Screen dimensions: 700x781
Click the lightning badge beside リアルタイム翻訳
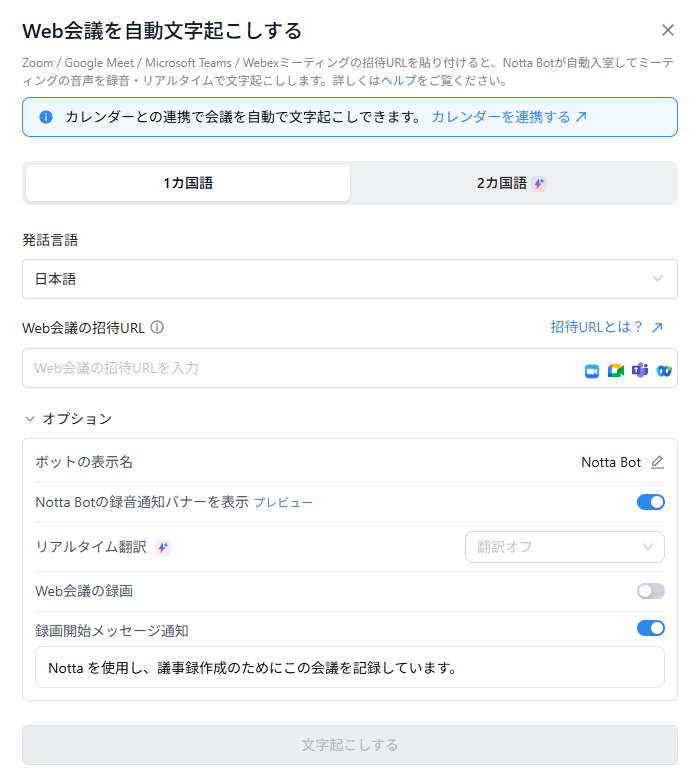point(163,548)
